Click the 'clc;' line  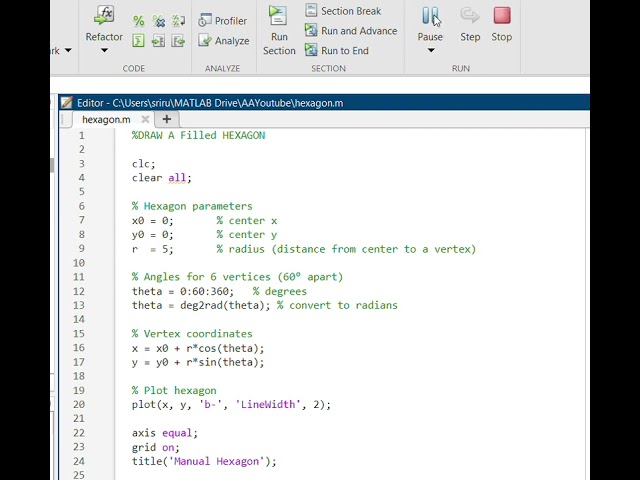144,164
